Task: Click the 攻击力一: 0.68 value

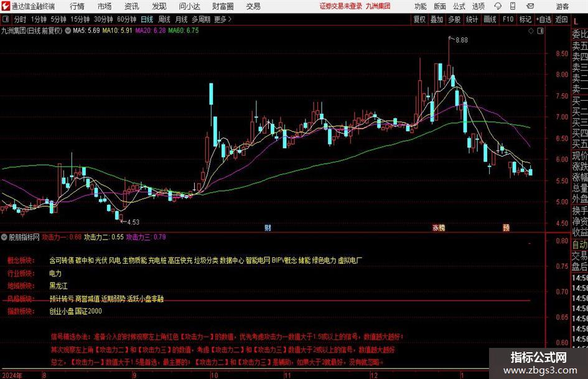Action: (x=62, y=237)
